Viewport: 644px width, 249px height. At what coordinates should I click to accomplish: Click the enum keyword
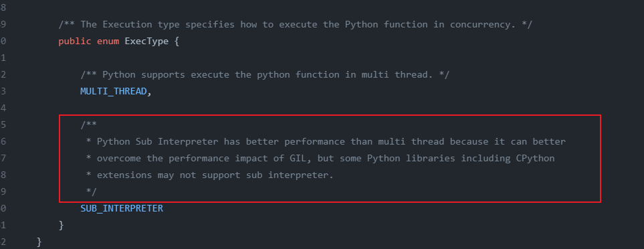[x=108, y=41]
